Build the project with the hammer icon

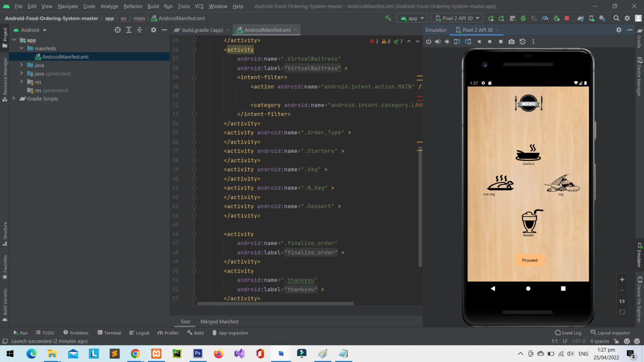coord(388,18)
